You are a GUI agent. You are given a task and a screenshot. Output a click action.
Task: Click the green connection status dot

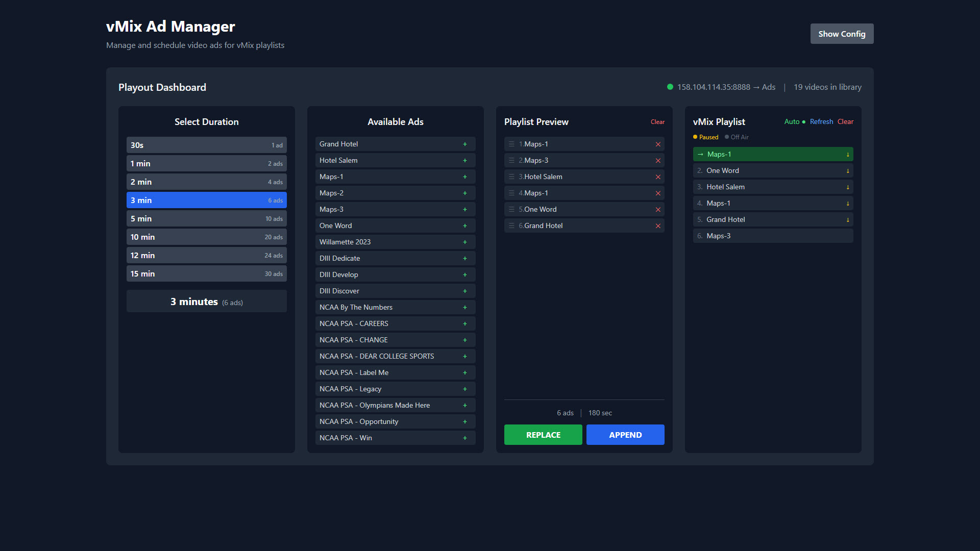670,87
